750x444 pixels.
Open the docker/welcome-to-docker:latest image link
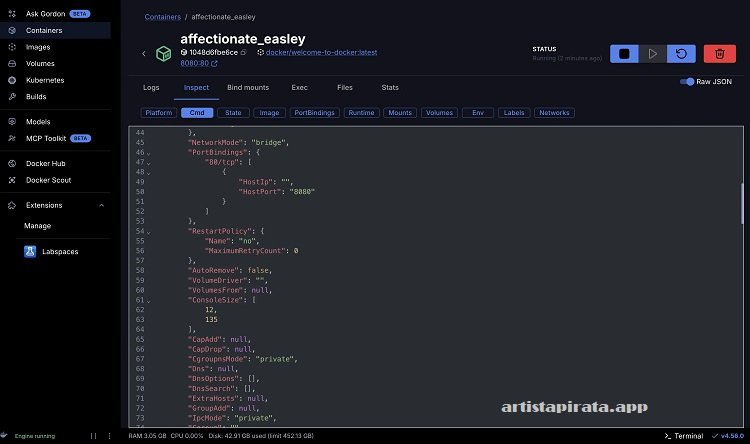321,52
